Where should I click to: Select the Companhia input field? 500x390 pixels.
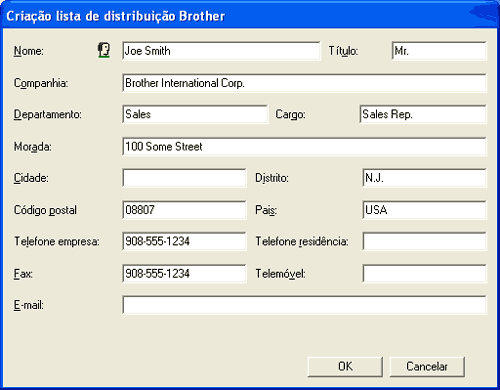[304, 83]
